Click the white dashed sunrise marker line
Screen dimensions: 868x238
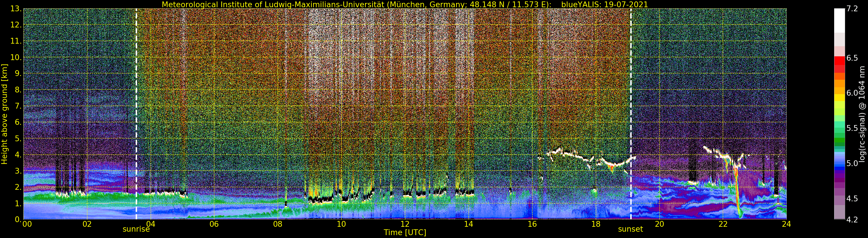pos(136,114)
